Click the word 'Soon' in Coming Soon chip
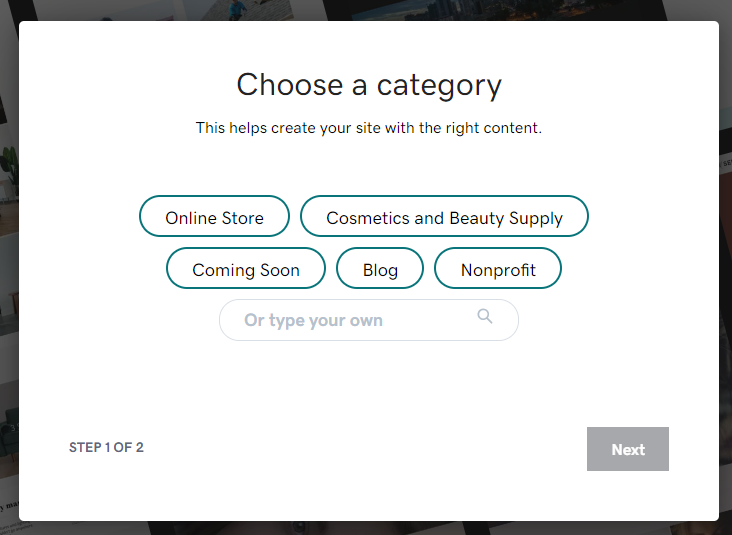This screenshot has width=732, height=535. (x=278, y=269)
